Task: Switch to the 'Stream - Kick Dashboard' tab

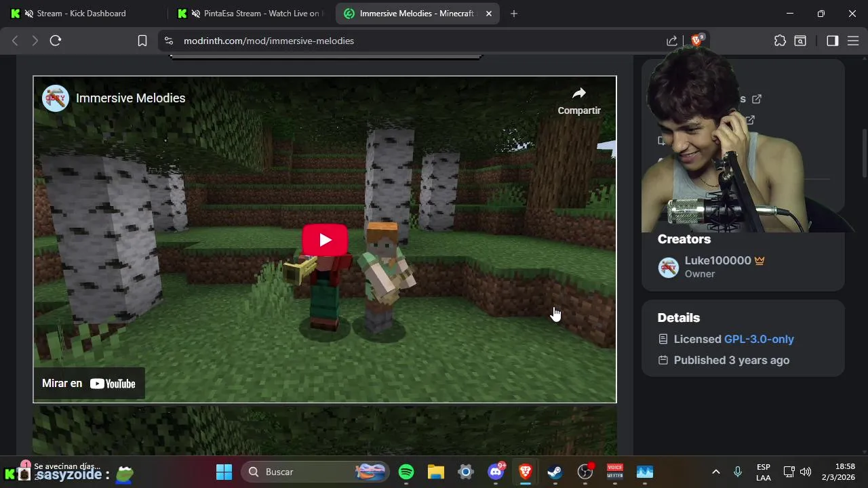Action: click(81, 14)
